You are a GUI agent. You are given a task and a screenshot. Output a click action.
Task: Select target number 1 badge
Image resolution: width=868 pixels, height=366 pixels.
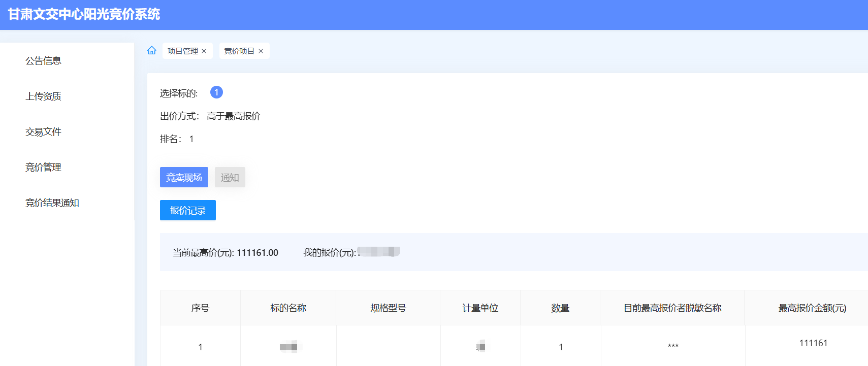[216, 92]
